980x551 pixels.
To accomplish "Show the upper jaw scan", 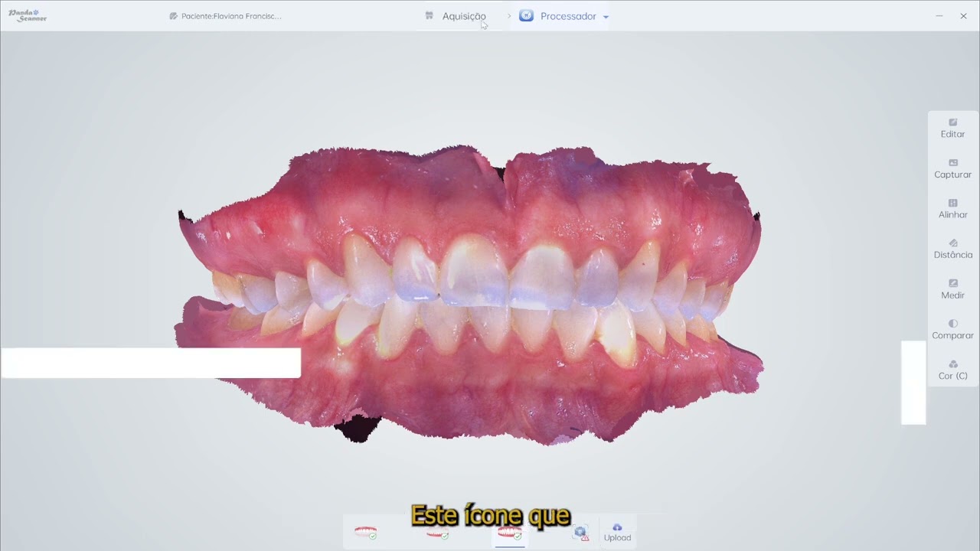I will coord(365,532).
